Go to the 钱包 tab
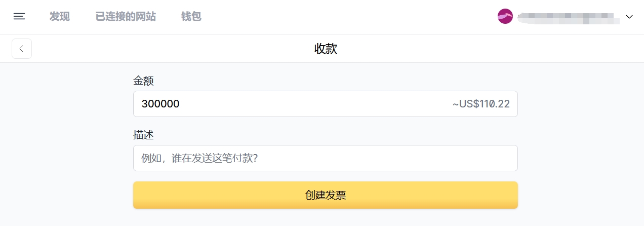 click(191, 17)
